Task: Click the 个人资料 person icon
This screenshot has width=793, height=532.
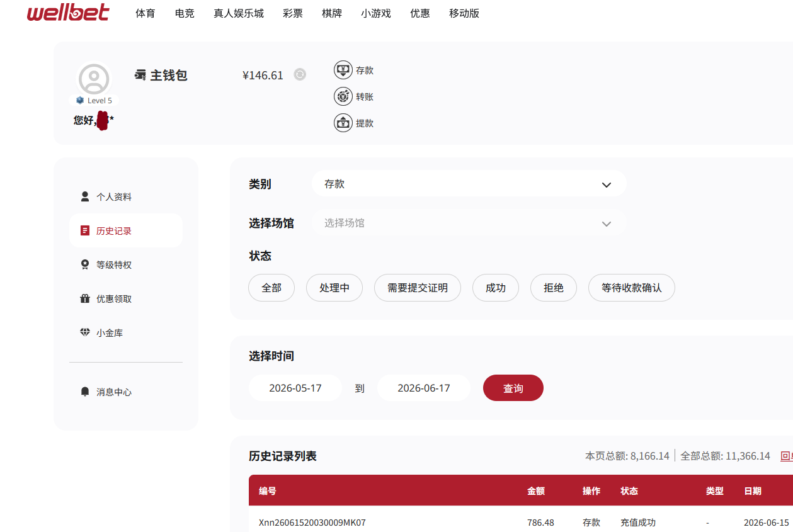Action: (85, 196)
